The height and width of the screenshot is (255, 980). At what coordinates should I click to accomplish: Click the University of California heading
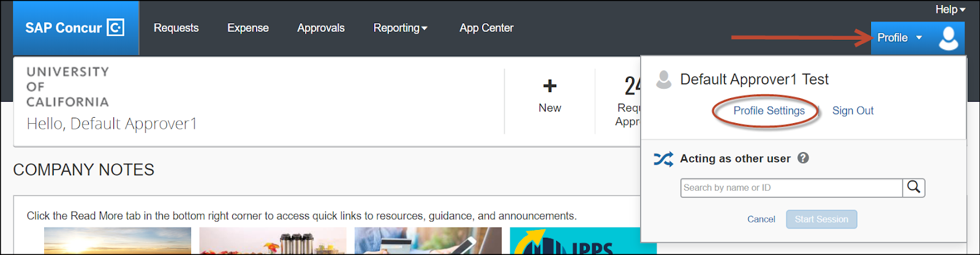[68, 86]
